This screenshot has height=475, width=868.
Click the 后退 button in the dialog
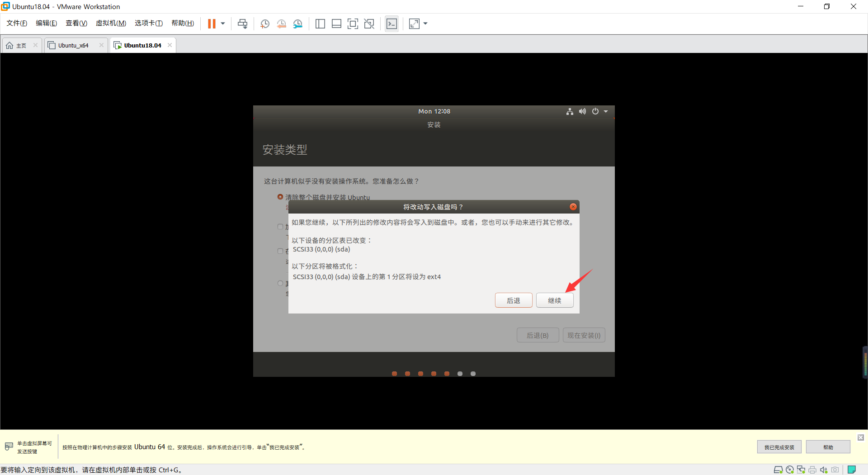pos(514,300)
